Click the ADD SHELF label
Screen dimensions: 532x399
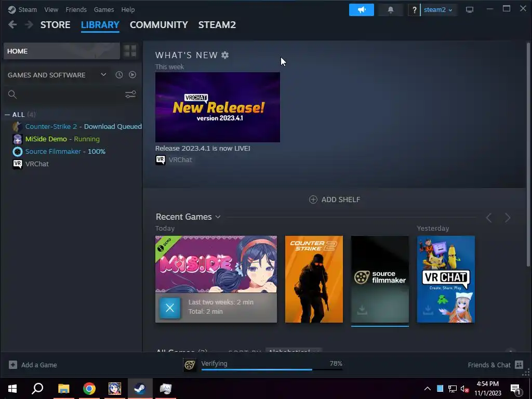[341, 199]
